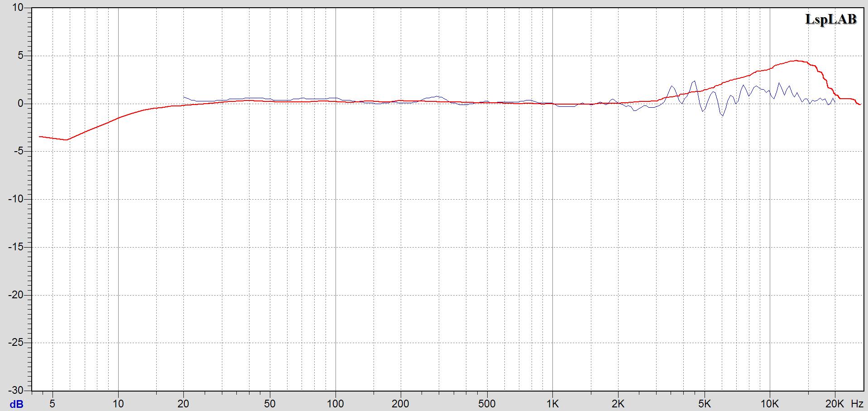The image size is (868, 411).
Task: Click the 200 Hz x-axis label
Action: pyautogui.click(x=400, y=404)
